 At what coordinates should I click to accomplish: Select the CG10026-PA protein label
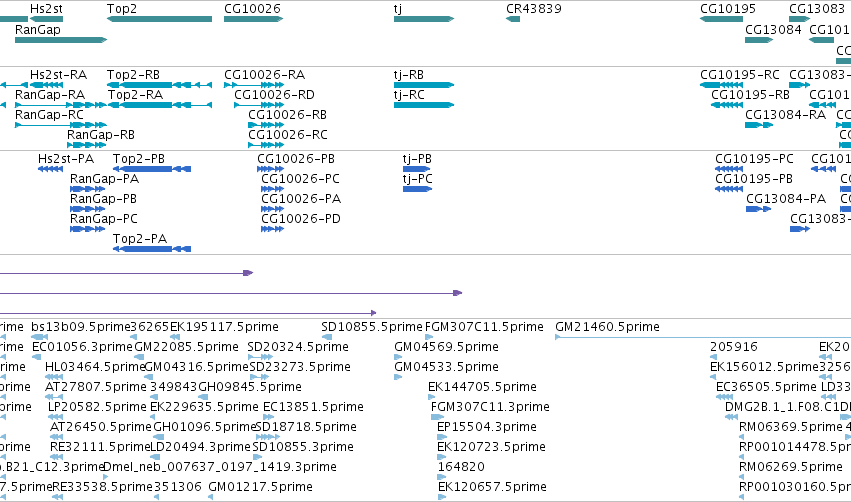click(301, 199)
